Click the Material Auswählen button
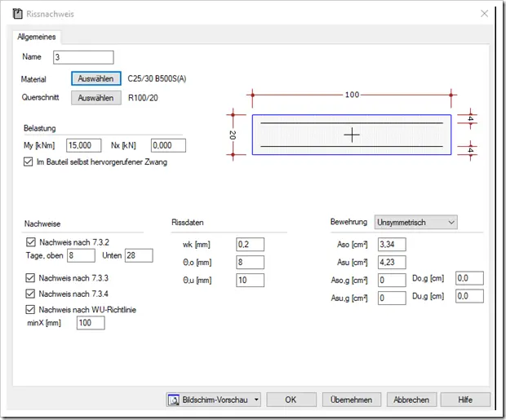Image resolution: width=506 pixels, height=420 pixels. [96, 78]
